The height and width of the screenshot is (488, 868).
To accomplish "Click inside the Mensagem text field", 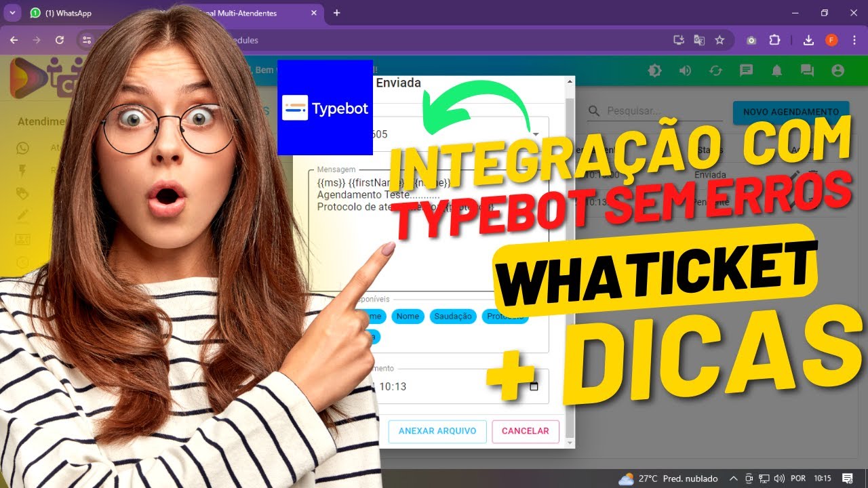I will click(429, 230).
